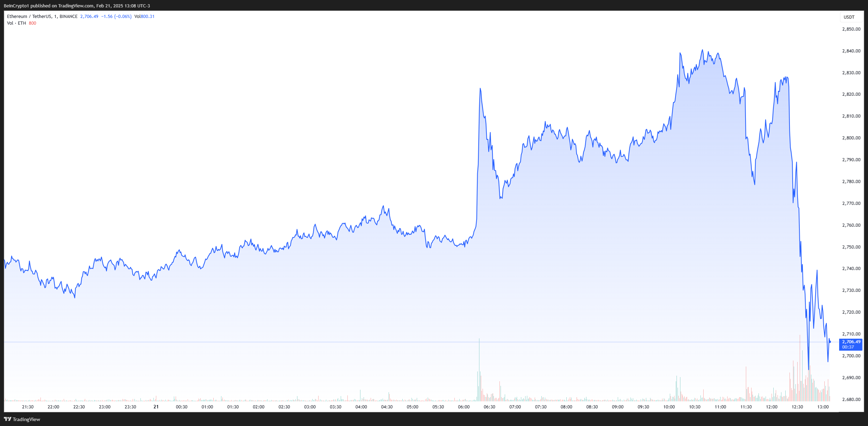This screenshot has width=868, height=426.
Task: Click the TradingView logo at bottom left
Action: click(22, 419)
